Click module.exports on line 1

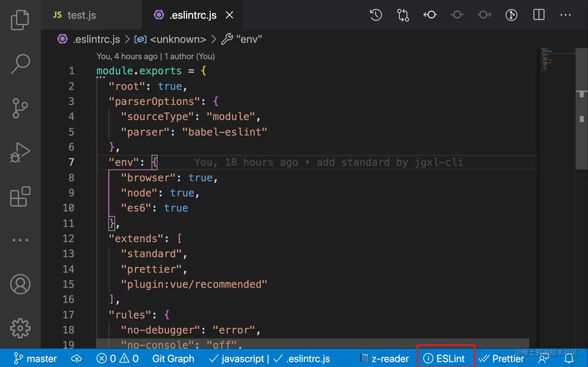coord(139,71)
